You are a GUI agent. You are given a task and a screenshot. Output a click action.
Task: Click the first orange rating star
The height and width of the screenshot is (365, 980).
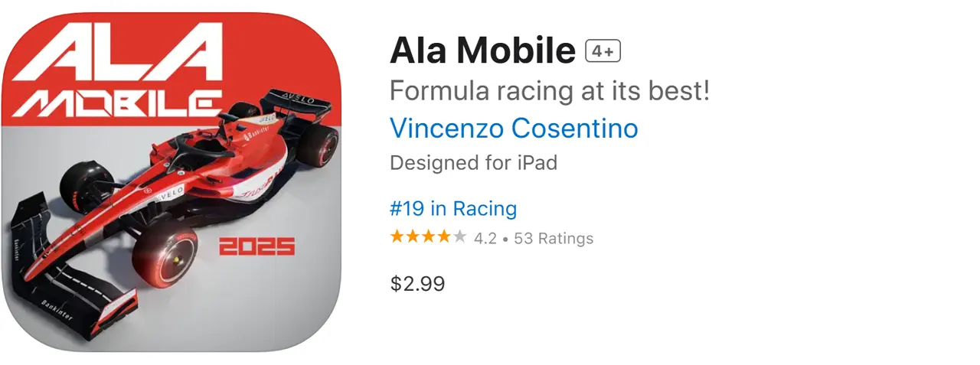point(397,237)
